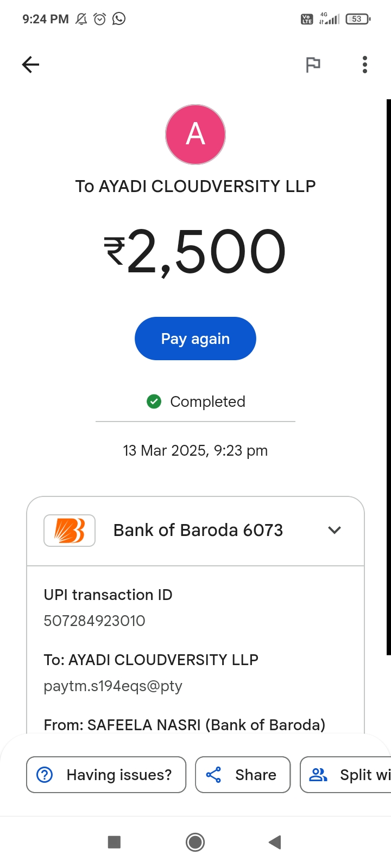Tap the UPI transaction ID number
Image resolution: width=391 pixels, height=868 pixels.
[x=94, y=621]
